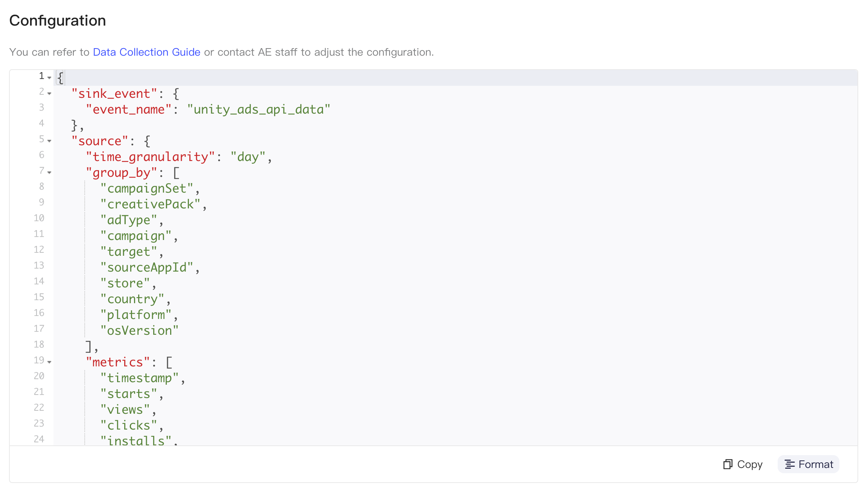Click the copy icon beside Copy
This screenshot has height=492, width=868.
coord(728,464)
